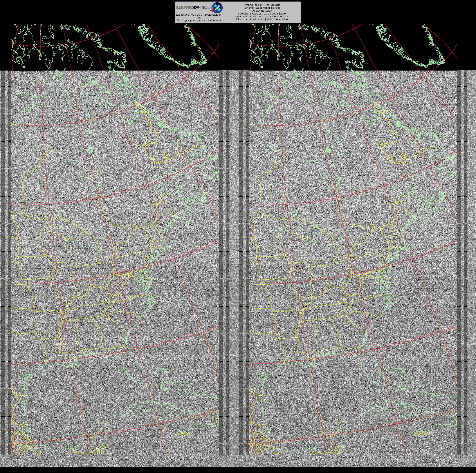Click the 'Receiver: rtlsdr' text line
The height and width of the screenshot is (473, 476).
tap(262, 11)
